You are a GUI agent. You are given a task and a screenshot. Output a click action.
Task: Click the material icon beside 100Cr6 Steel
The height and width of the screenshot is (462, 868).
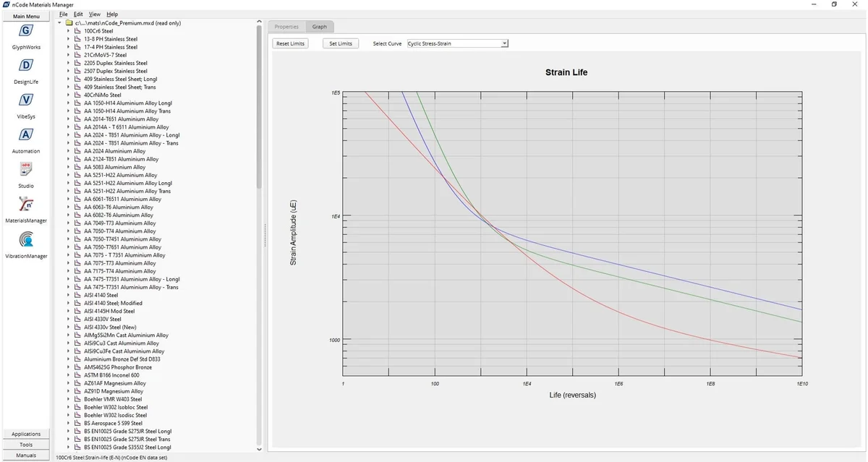pos(77,31)
